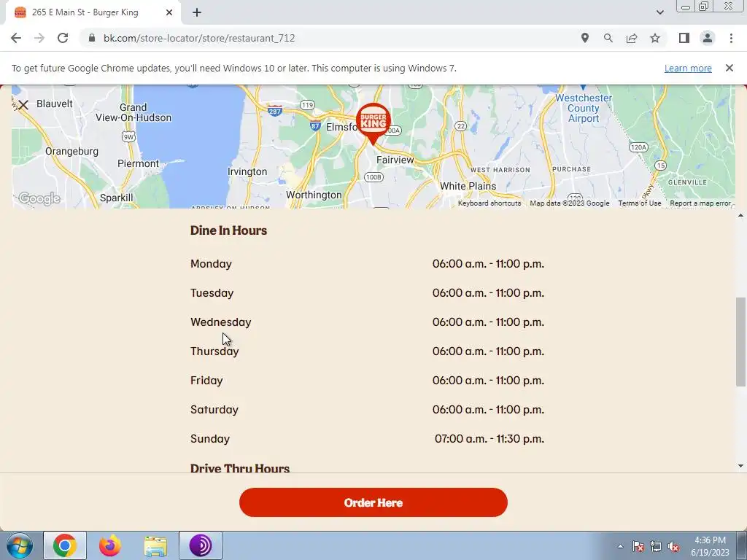Click the page scroll up arrow

point(740,216)
